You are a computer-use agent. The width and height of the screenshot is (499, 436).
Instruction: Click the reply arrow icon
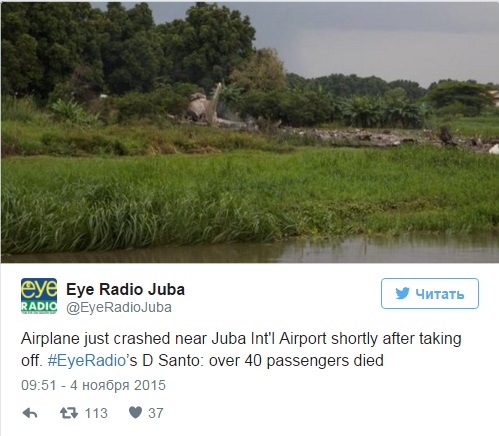(x=30, y=413)
